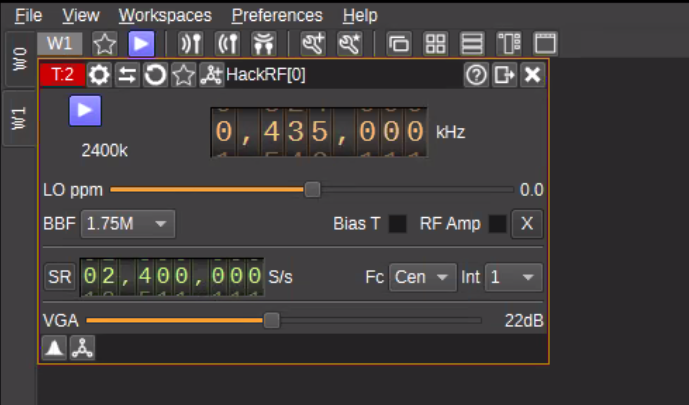Start HackRF transmission play button
This screenshot has height=405, width=689.
click(85, 111)
